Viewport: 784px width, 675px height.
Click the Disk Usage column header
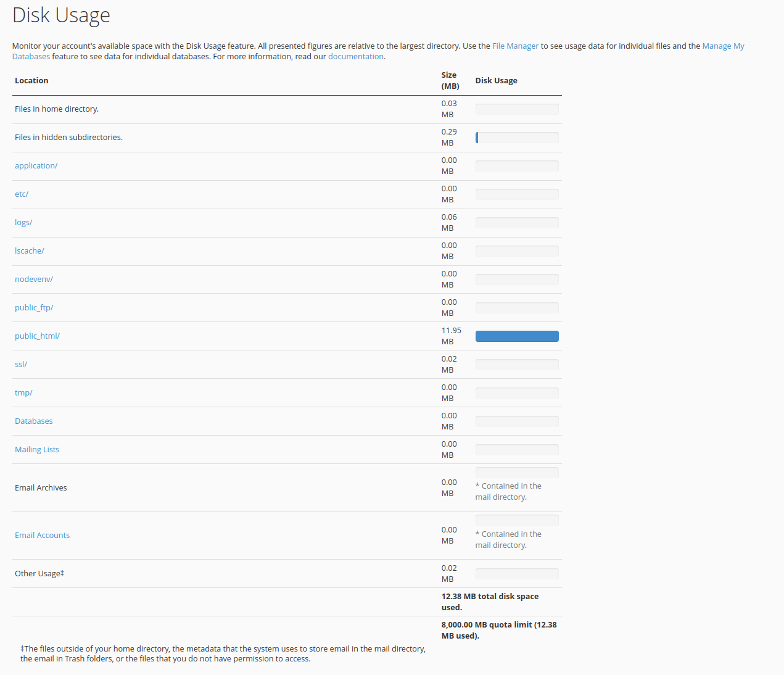click(496, 81)
